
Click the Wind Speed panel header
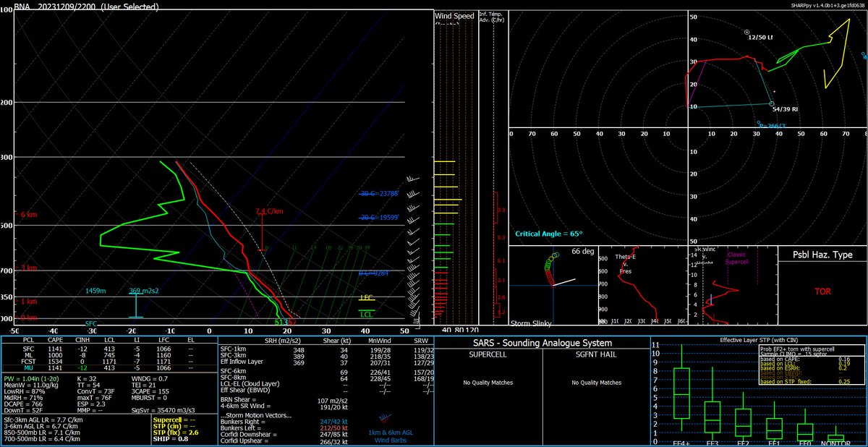point(454,16)
